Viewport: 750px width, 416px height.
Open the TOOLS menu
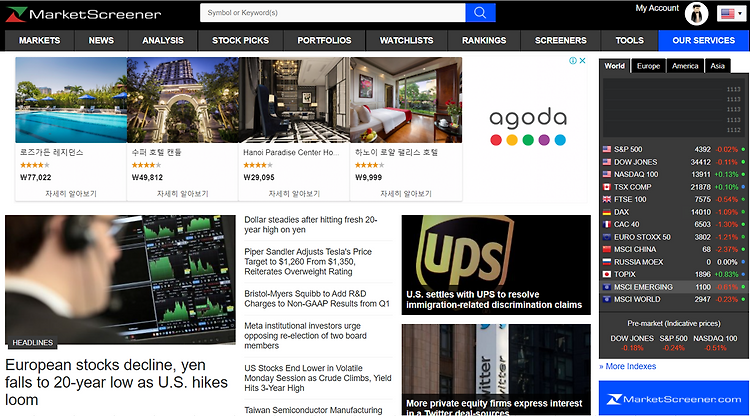coord(629,41)
